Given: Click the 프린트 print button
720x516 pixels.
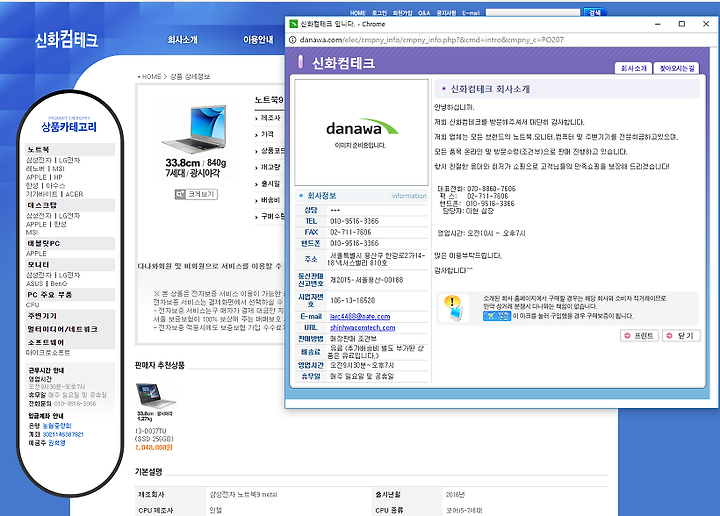Looking at the screenshot, I should point(639,336).
